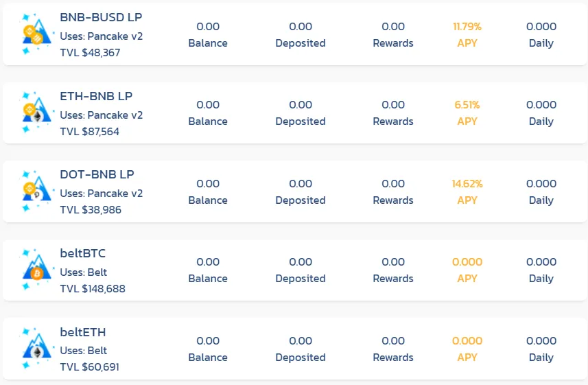The image size is (588, 385).
Task: Open the BNB-BUSD LP vault title
Action: 101,17
